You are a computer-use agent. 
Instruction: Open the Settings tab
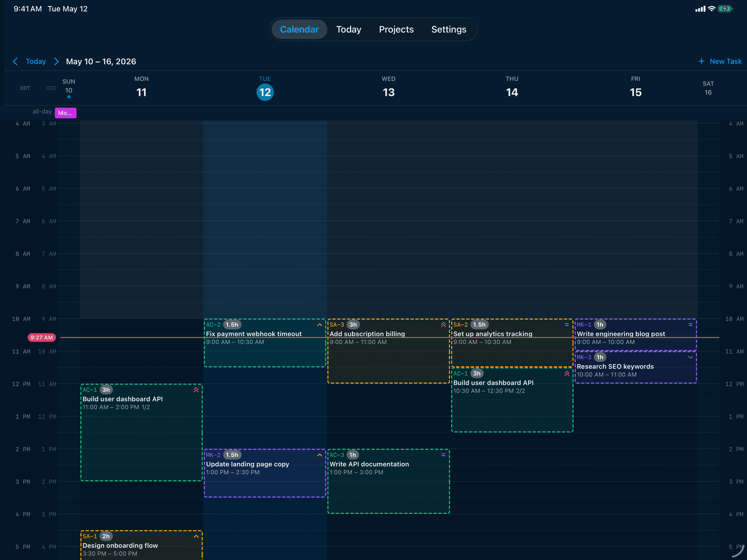coord(448,29)
